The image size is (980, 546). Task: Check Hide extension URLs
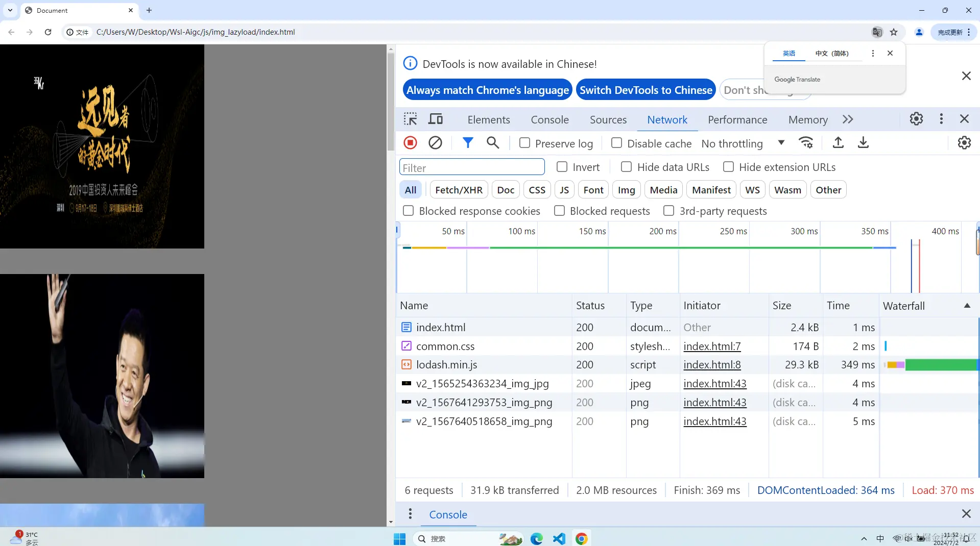728,167
